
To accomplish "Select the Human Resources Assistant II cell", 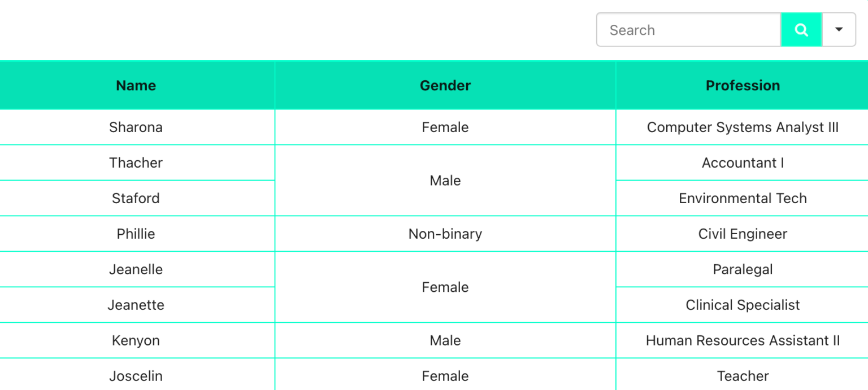I will (x=743, y=340).
